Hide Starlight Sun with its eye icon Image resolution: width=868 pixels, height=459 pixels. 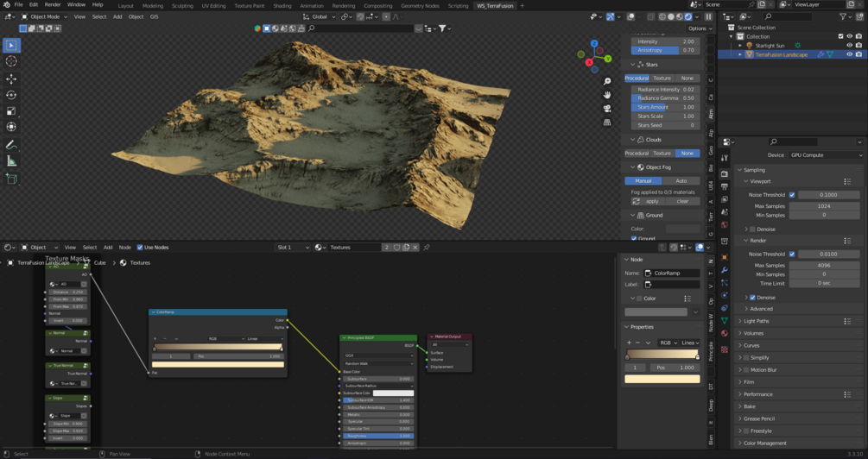[849, 46]
